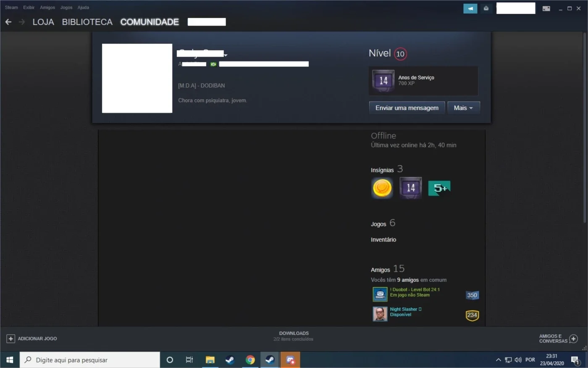Viewport: 588px width, 368px height.
Task: Switch to Big Picture mode
Action: (x=546, y=8)
